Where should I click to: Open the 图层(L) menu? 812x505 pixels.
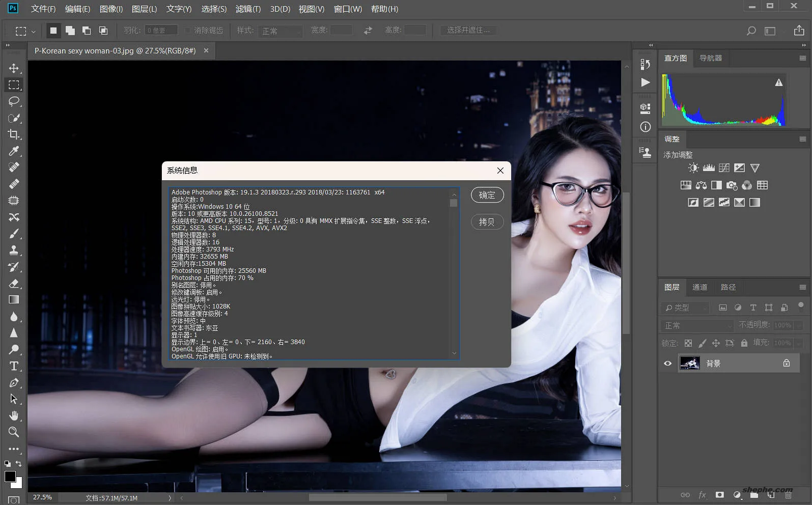click(144, 9)
